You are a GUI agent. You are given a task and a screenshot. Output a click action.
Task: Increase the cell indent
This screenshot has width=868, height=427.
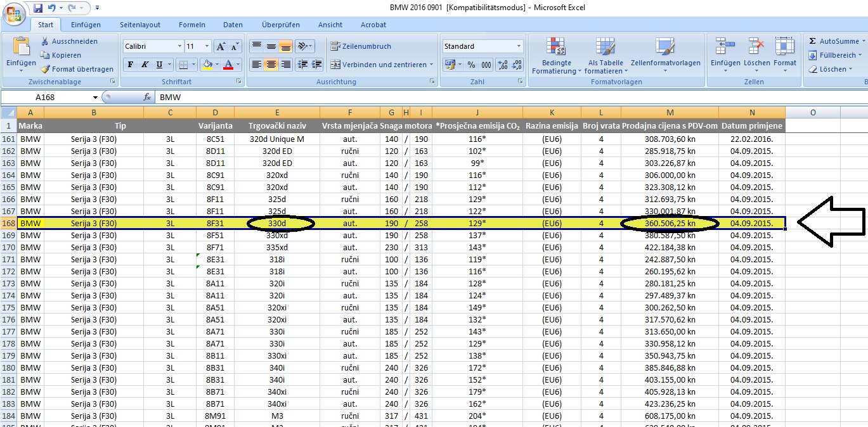tap(317, 65)
